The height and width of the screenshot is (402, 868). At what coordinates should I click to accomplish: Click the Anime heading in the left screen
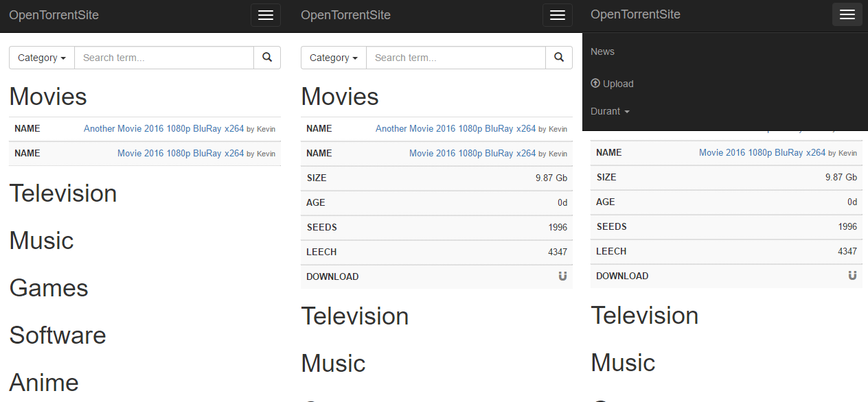click(44, 383)
